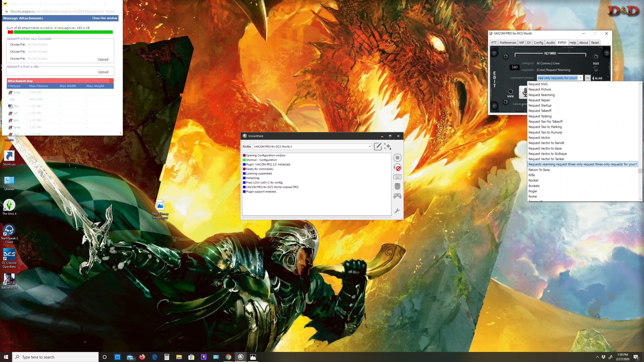Viewport: 644px width, 362px height.
Task: Click VoiceAttack stop commands square icon
Action: point(397,158)
